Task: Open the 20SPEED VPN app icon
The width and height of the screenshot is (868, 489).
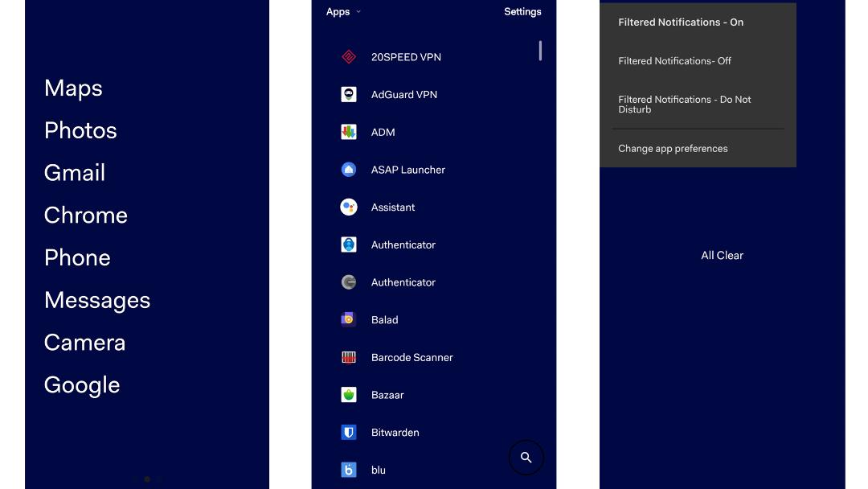Action: (349, 56)
